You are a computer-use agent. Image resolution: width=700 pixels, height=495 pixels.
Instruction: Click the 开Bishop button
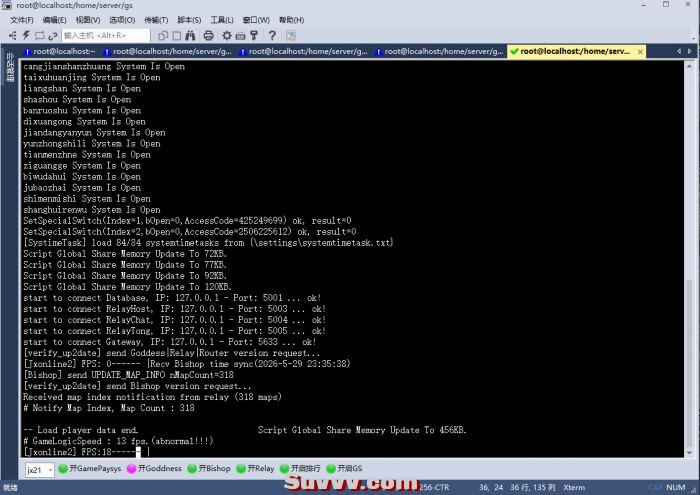tap(209, 468)
